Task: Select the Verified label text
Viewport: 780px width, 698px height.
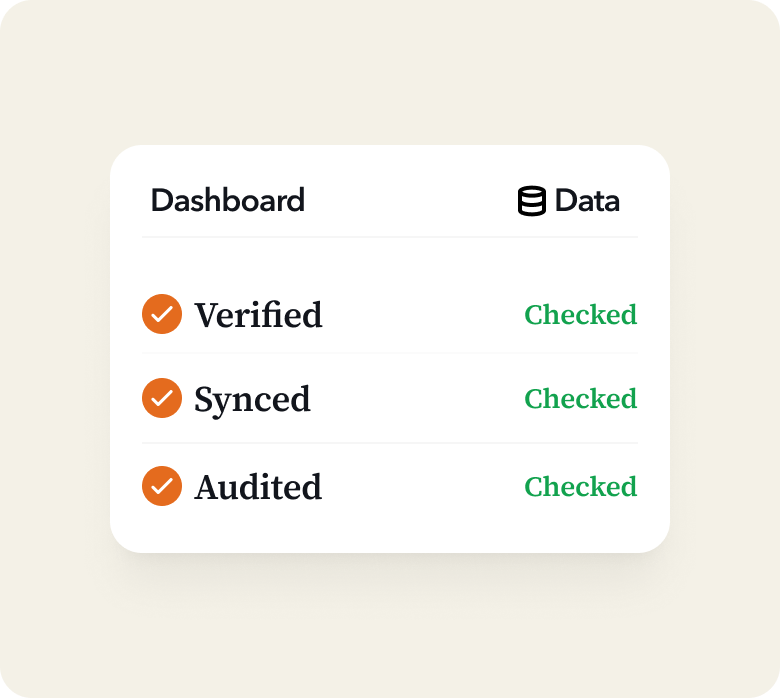Action: coord(258,315)
